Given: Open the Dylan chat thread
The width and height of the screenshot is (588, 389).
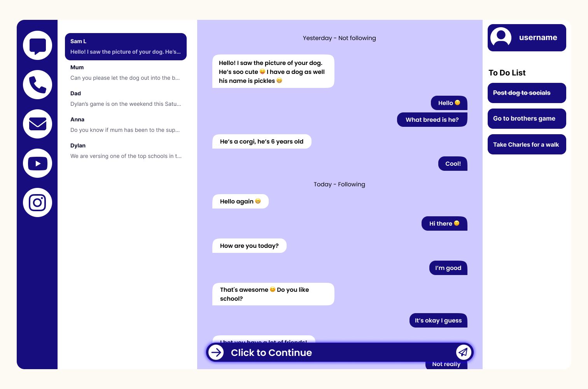Looking at the screenshot, I should pos(126,151).
